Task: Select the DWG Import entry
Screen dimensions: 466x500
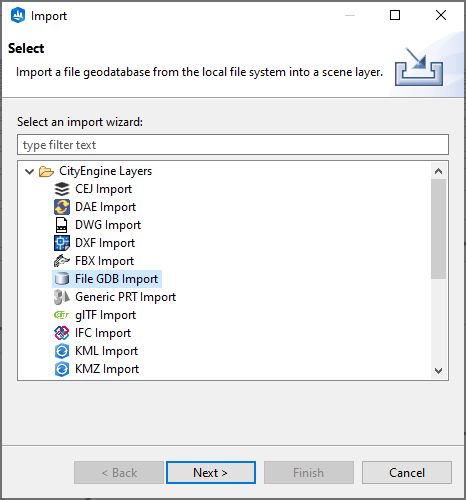Action: click(x=108, y=225)
